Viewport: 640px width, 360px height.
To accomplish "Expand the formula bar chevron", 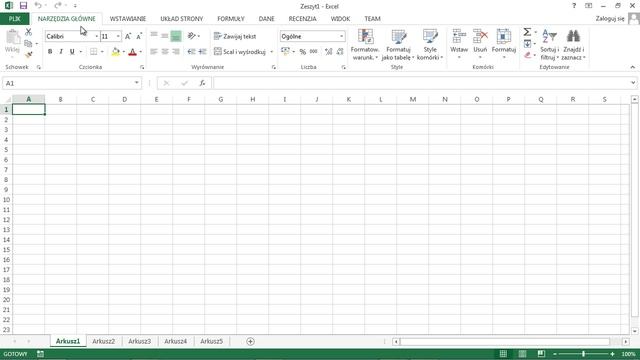I will [x=633, y=83].
